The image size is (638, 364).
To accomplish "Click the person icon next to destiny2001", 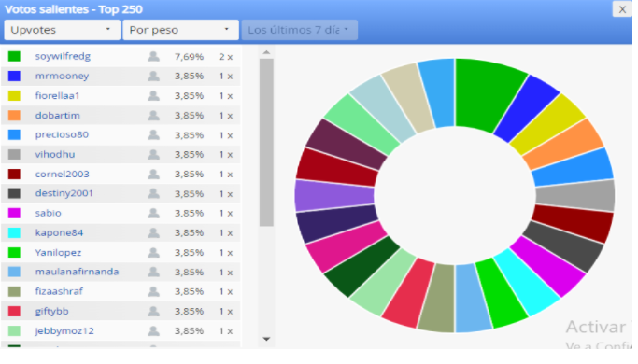I will pos(153,193).
